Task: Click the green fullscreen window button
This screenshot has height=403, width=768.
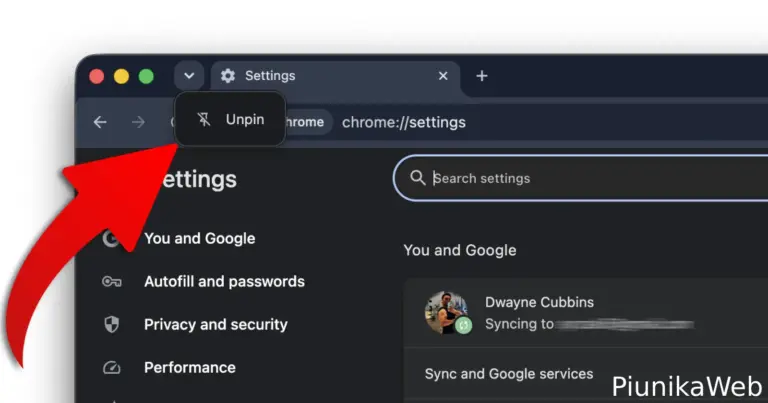Action: [x=146, y=76]
